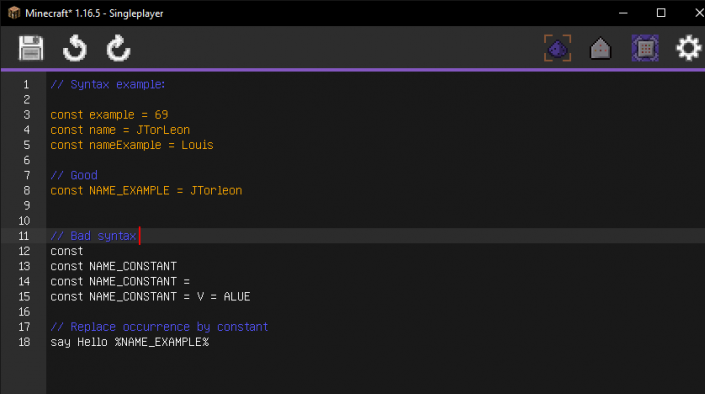Click "const NAME_CONSTANT" on line 13
The image size is (705, 394).
[113, 266]
